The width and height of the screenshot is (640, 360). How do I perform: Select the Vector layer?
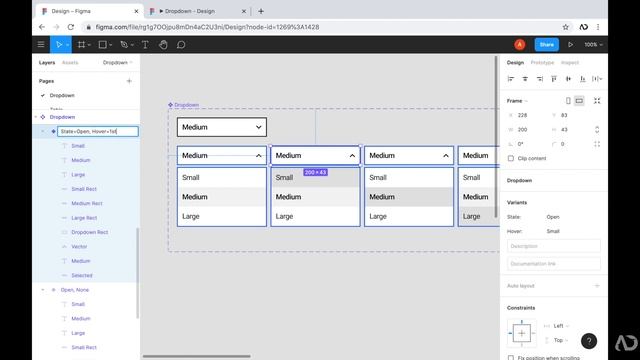click(x=79, y=247)
